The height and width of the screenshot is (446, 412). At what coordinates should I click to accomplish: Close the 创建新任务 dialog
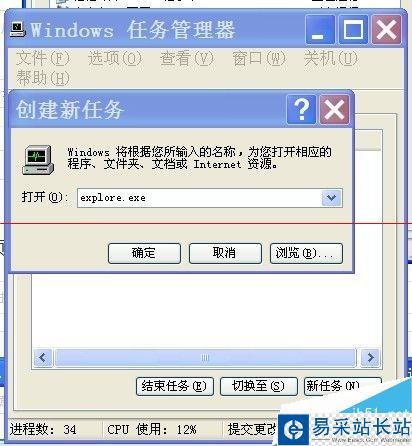pos(334,109)
